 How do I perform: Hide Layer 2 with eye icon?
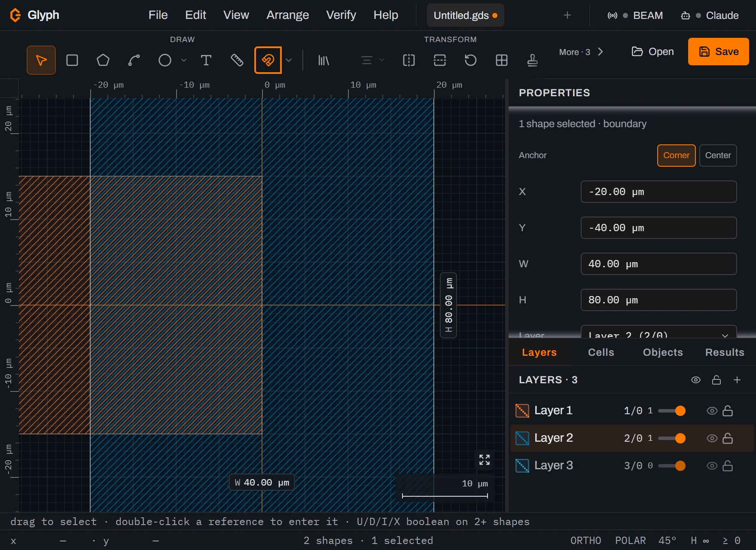(712, 438)
